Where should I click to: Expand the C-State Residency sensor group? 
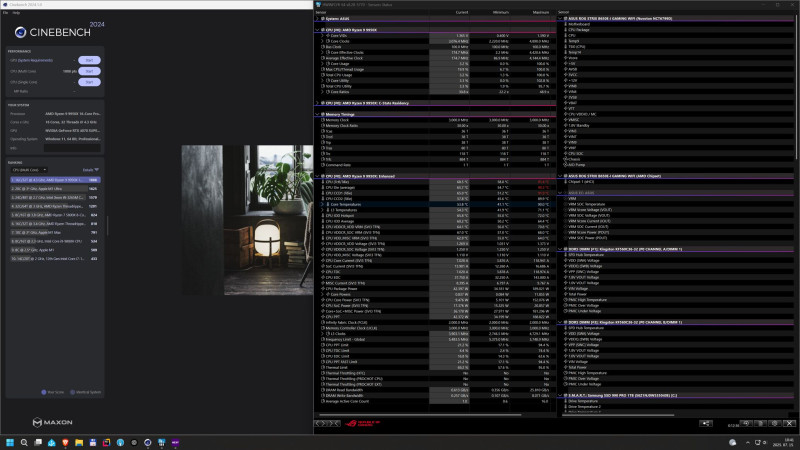tap(317, 103)
